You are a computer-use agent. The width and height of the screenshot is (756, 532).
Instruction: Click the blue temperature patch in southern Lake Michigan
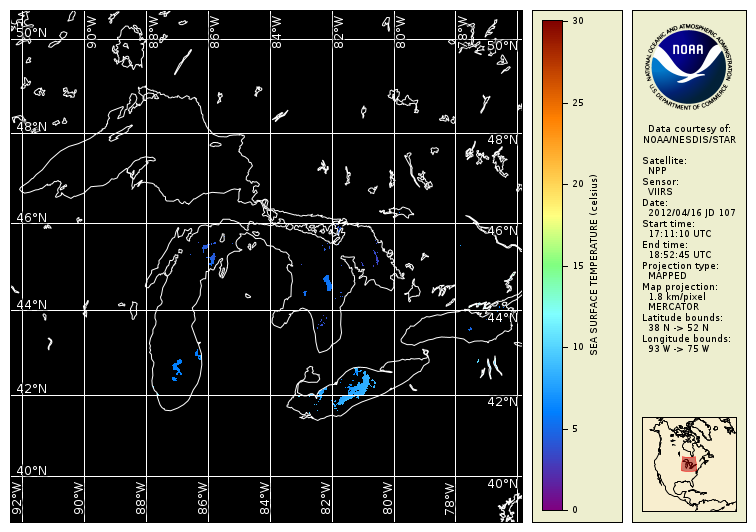tap(177, 369)
